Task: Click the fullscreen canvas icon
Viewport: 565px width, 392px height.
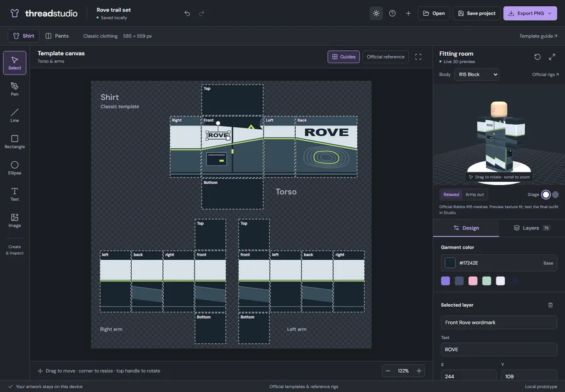Action: click(418, 57)
